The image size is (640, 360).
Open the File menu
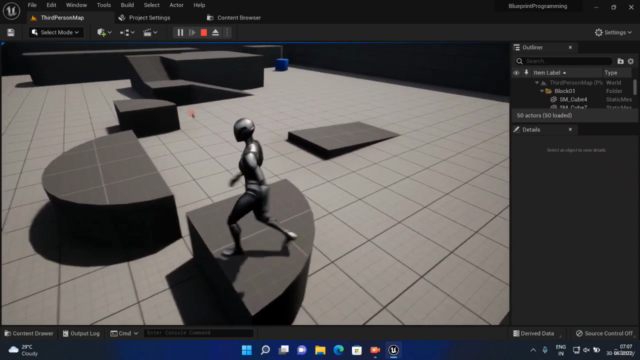click(32, 5)
